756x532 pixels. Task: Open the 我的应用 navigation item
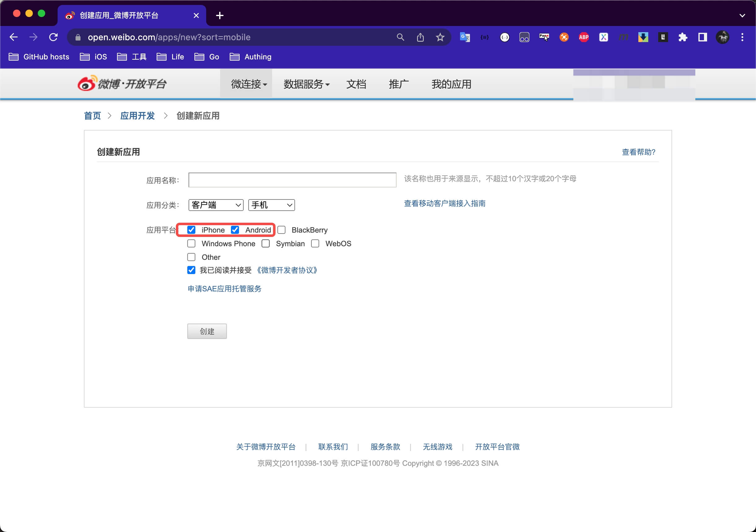pyautogui.click(x=451, y=84)
